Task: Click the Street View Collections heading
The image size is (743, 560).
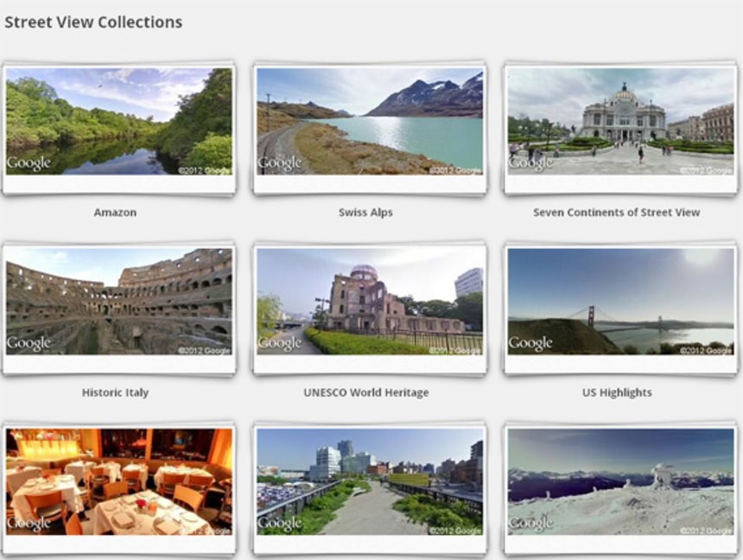Action: click(x=93, y=22)
